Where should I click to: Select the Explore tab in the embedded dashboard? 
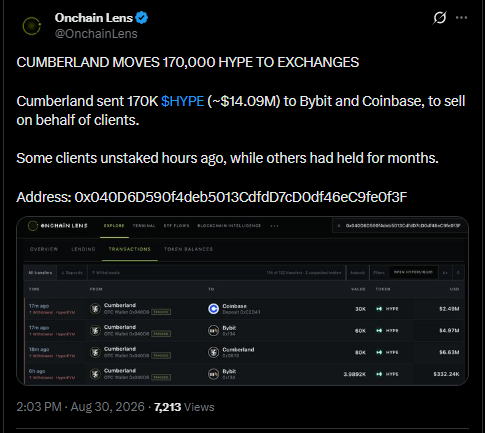click(x=114, y=226)
